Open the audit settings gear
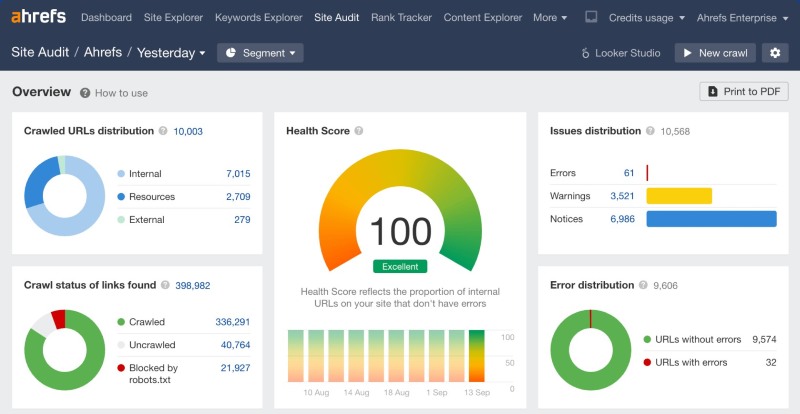The image size is (800, 414). pos(775,53)
